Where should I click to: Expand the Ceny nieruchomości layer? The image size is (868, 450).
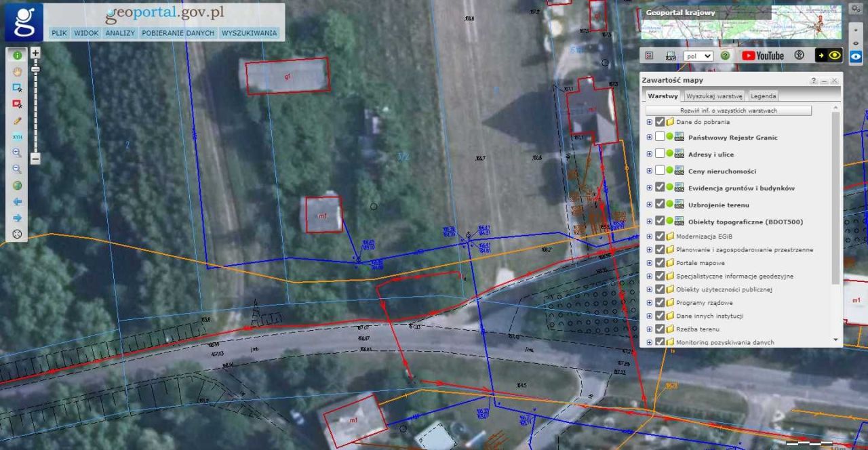pyautogui.click(x=649, y=171)
